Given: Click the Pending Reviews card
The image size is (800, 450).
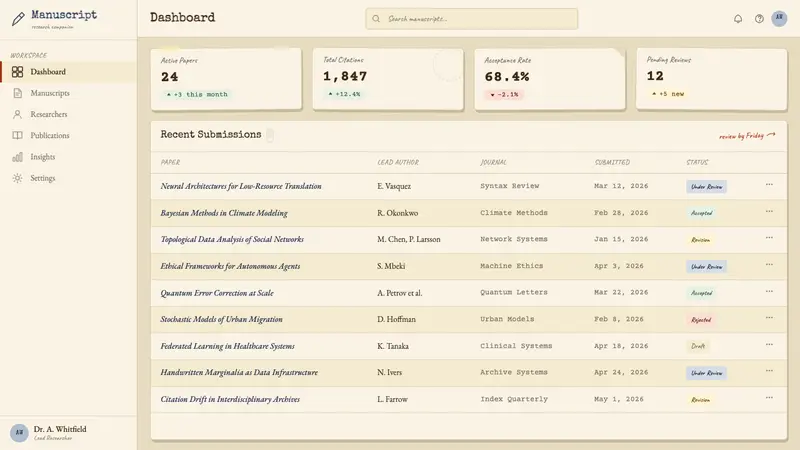Looking at the screenshot, I should click(x=711, y=79).
